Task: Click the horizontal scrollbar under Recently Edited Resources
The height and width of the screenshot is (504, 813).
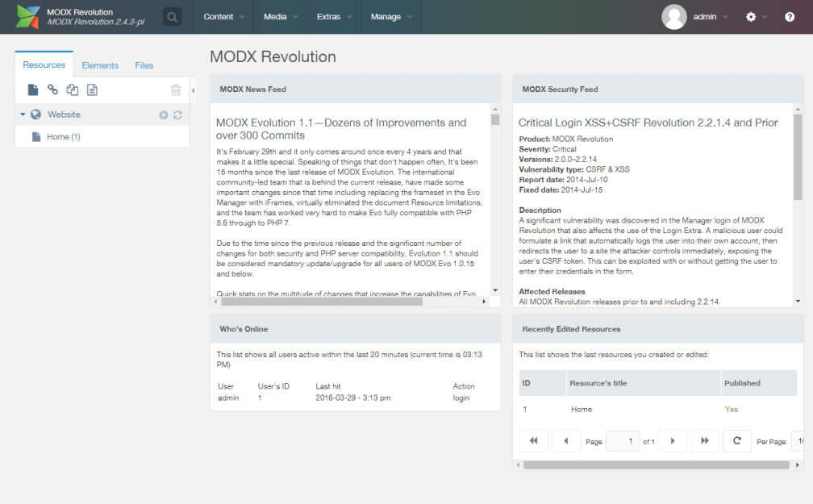Action: click(656, 465)
